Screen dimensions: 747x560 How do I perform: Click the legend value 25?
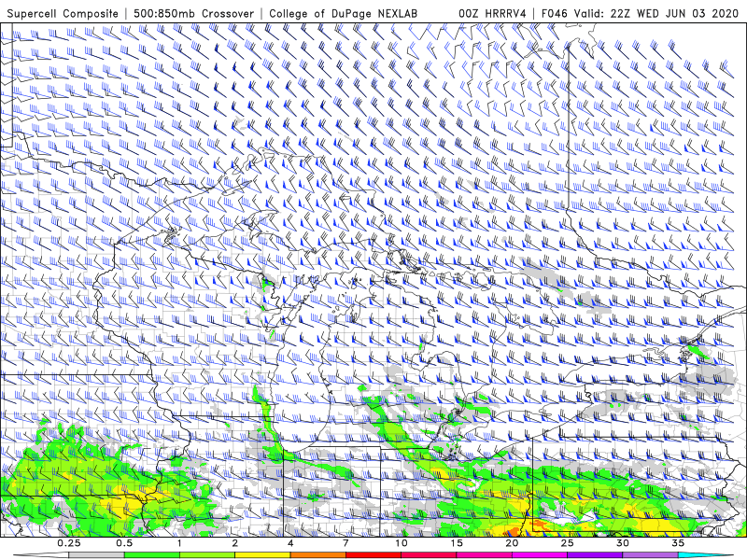point(568,543)
